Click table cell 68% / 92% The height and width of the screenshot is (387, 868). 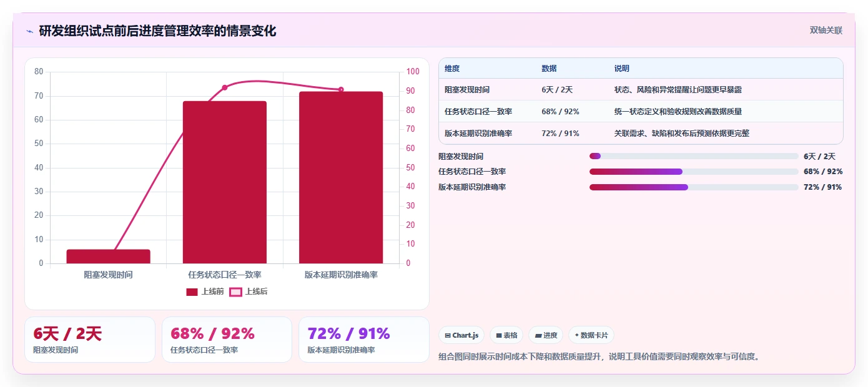pyautogui.click(x=560, y=112)
